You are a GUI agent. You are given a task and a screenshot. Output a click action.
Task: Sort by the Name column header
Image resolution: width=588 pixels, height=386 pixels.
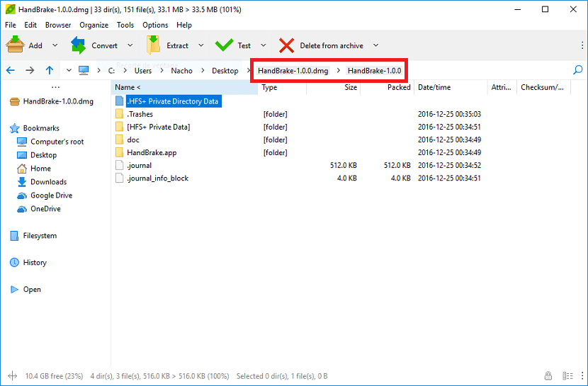tap(184, 87)
